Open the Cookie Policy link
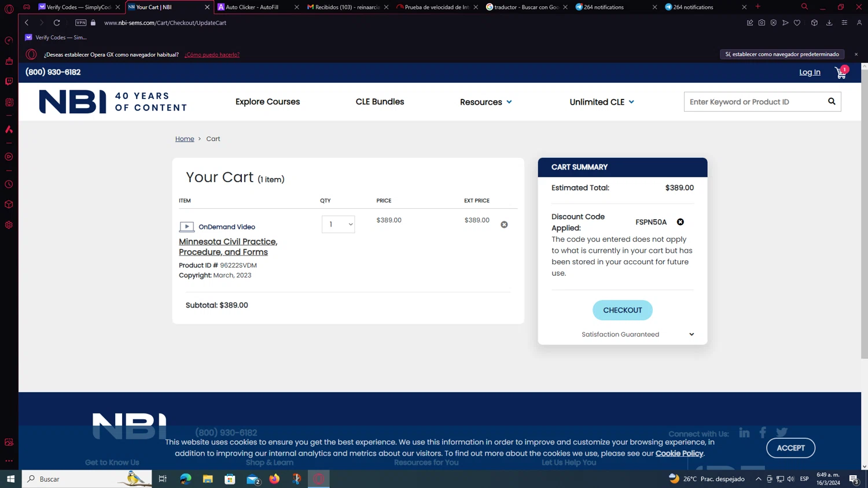Viewport: 868px width, 488px height. coord(679,453)
